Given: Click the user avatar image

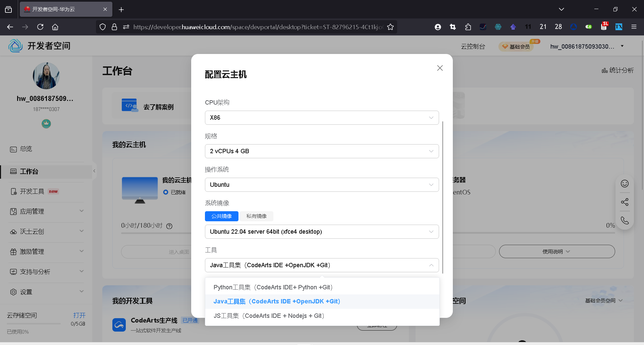Looking at the screenshot, I should click(x=46, y=76).
